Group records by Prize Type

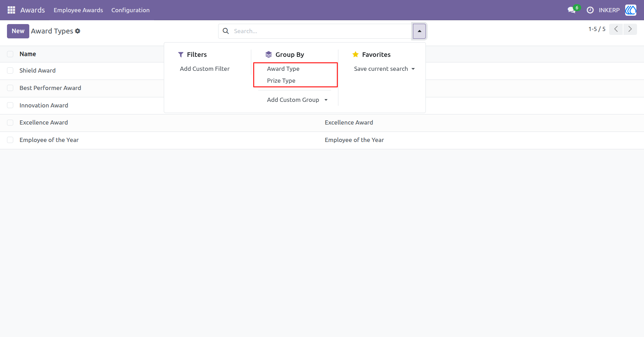tap(281, 81)
